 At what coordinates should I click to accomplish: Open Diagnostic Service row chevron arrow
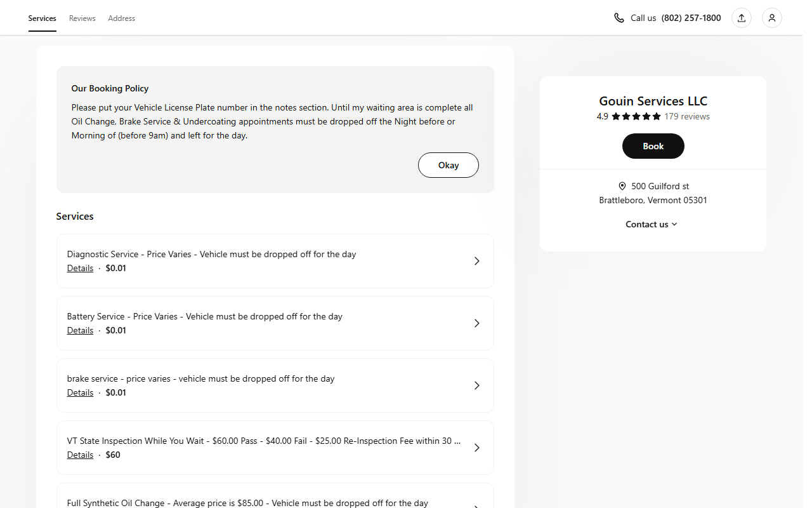pos(477,261)
